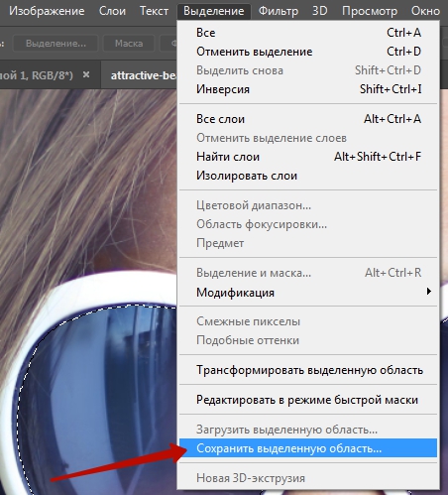This screenshot has width=448, height=495.
Task: Click the Смежные пикселы entry
Action: [x=308, y=321]
